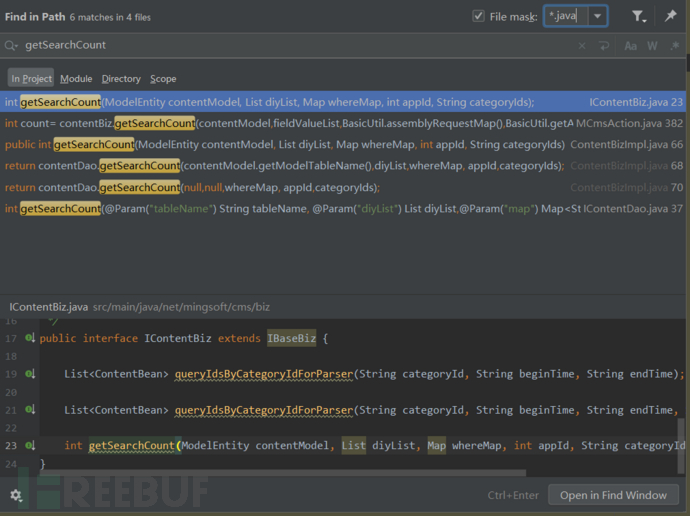Image resolution: width=690 pixels, height=516 pixels.
Task: Click the filter search results icon
Action: [638, 16]
